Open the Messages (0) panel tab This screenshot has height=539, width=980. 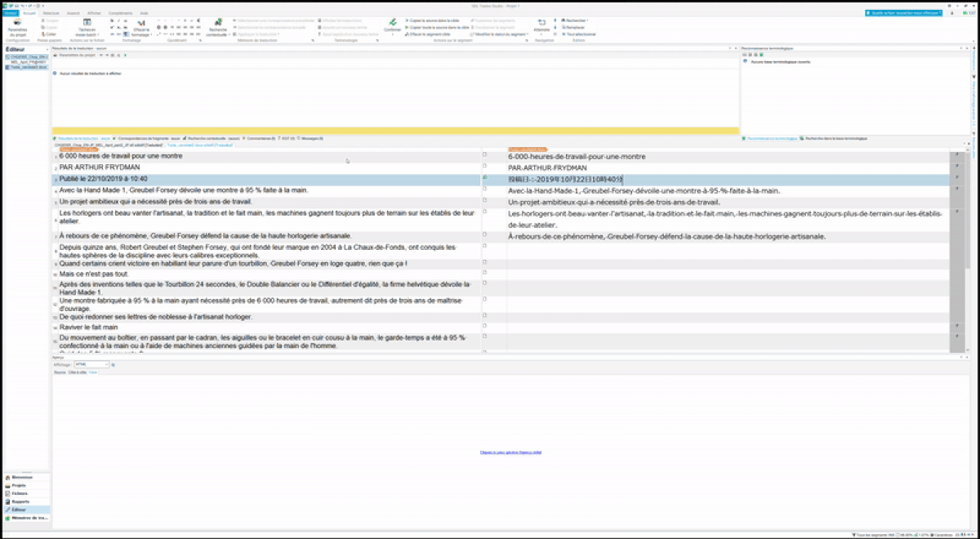click(310, 139)
